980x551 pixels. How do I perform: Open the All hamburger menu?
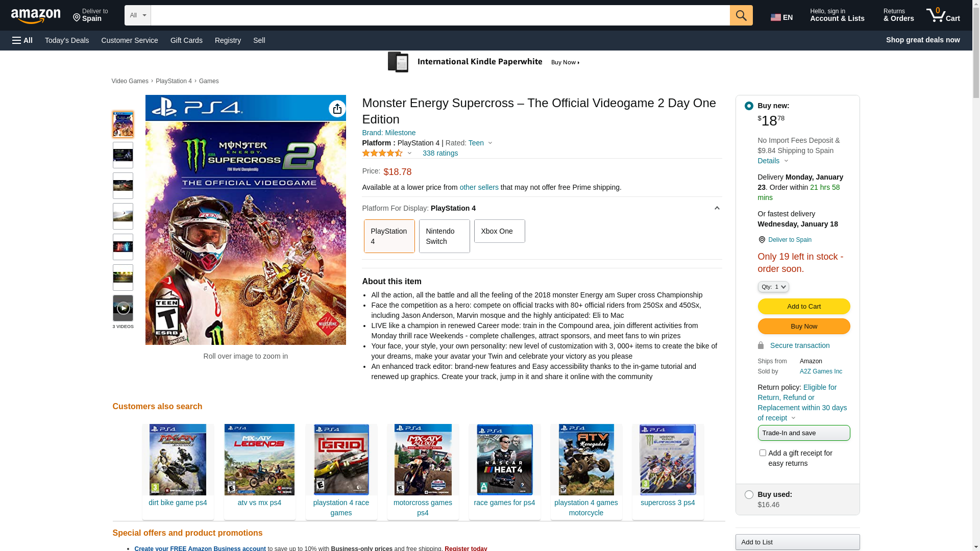point(22,40)
